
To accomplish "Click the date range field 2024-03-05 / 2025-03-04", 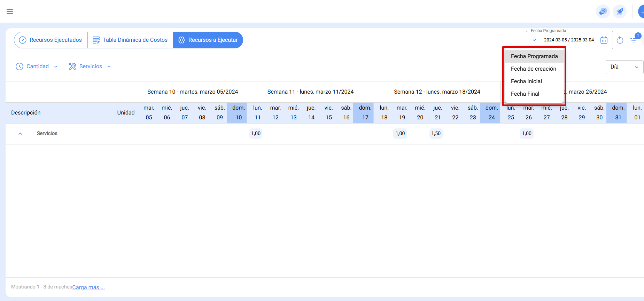I will (x=569, y=40).
